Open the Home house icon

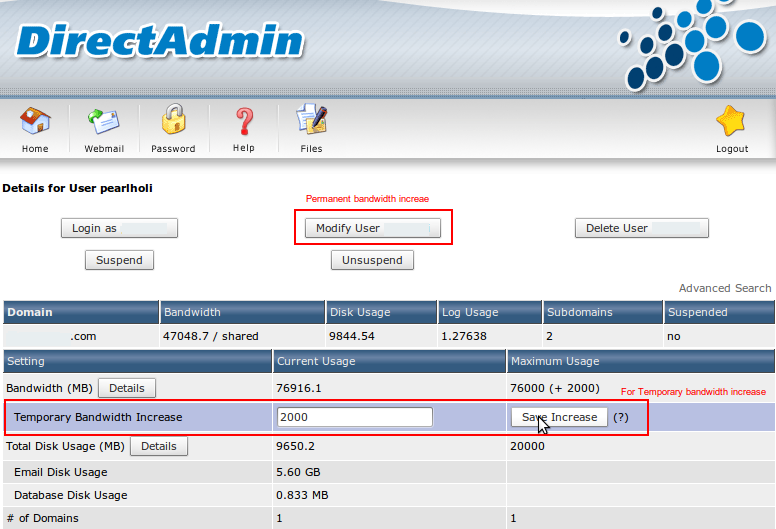[35, 122]
